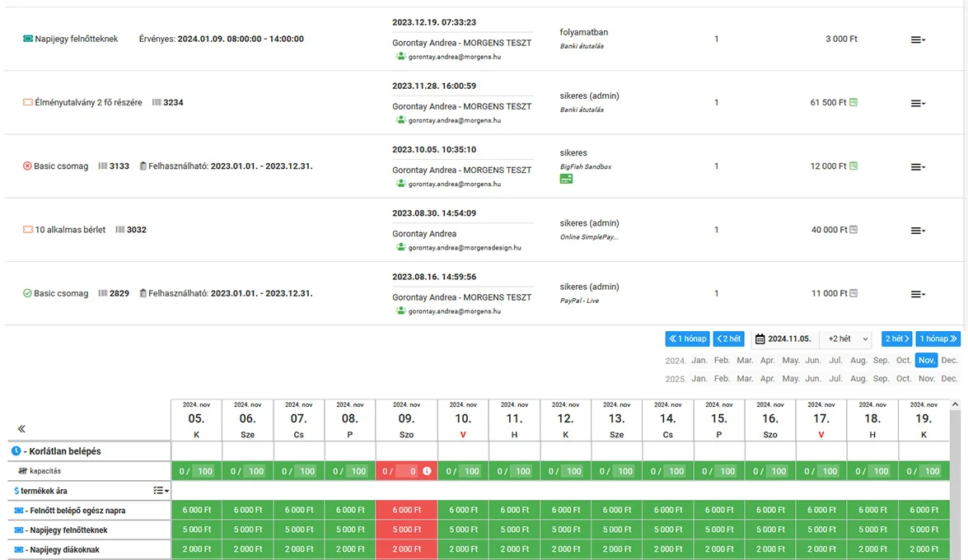Go back 2 hét in the calendar

pyautogui.click(x=728, y=338)
